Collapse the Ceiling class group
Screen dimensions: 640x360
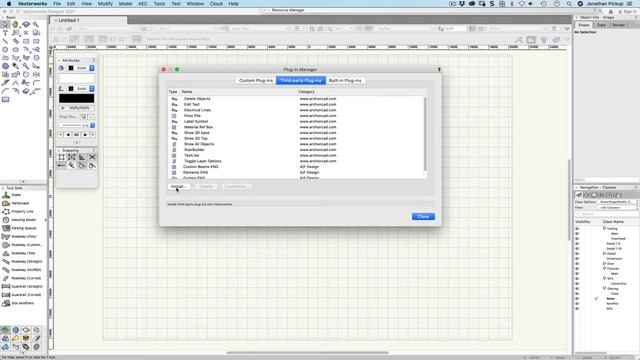click(604, 229)
